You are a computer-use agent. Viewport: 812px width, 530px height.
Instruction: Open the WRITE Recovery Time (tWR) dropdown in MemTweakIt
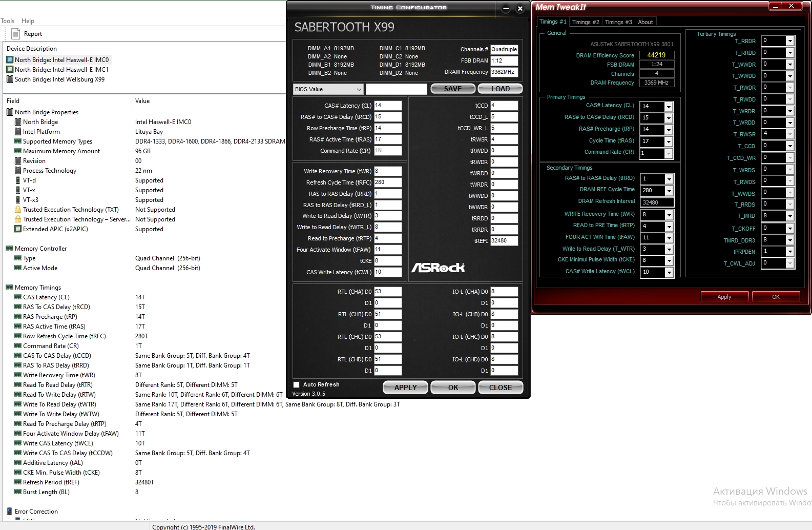[669, 215]
